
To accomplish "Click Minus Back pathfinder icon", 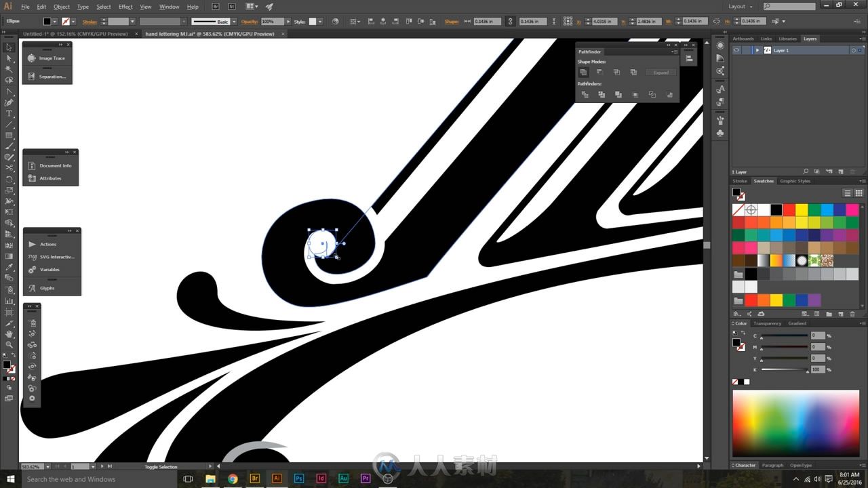I will 669,95.
